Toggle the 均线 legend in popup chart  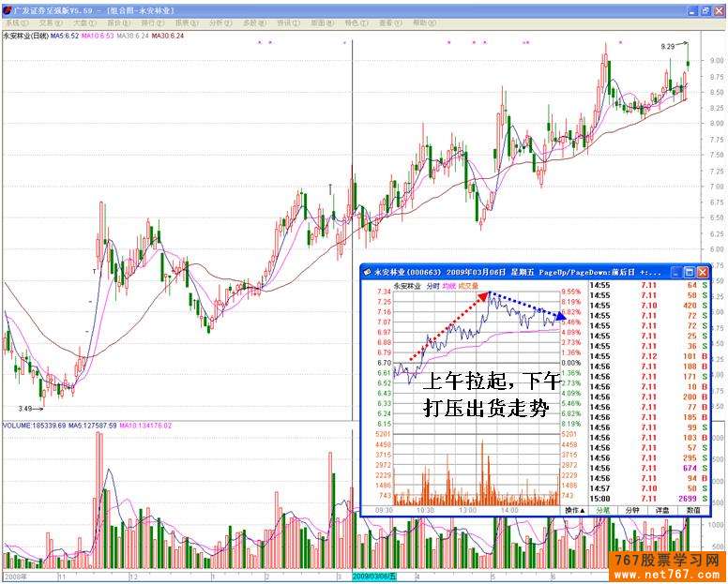point(449,286)
